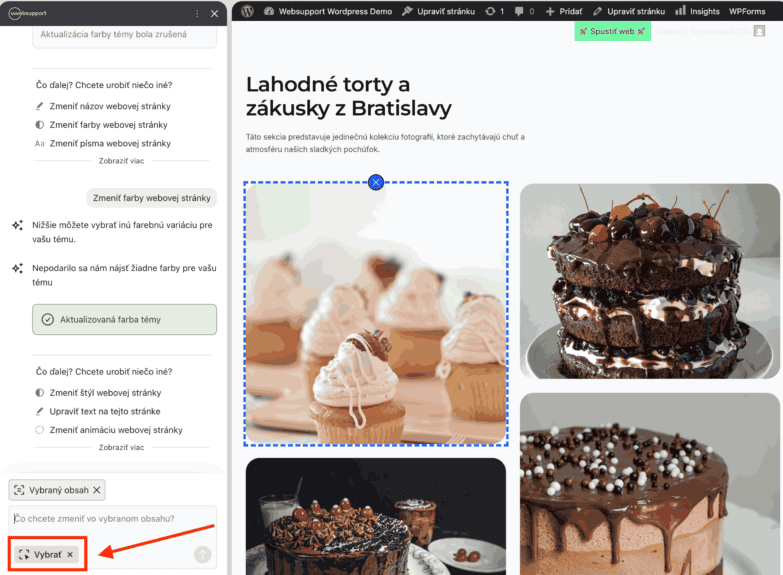Click the blue X on selected image

click(376, 182)
